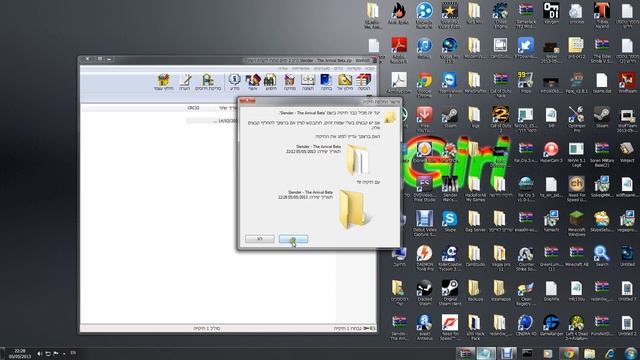This screenshot has height=360, width=640.
Task: Select the Counter Strike Source desktop shortcut
Action: (x=525, y=258)
